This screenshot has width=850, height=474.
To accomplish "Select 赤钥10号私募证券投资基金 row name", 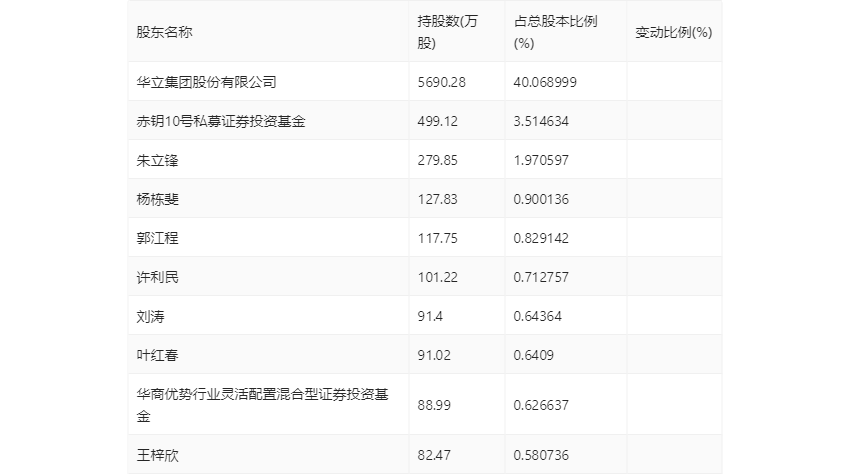I will (221, 121).
